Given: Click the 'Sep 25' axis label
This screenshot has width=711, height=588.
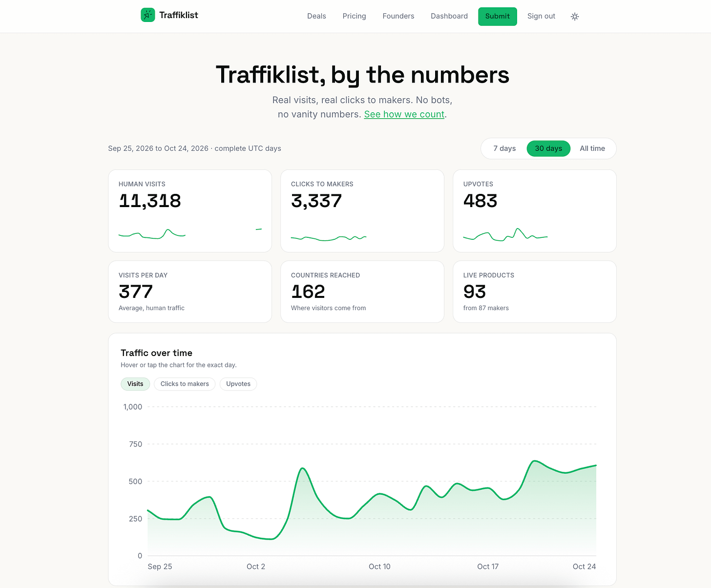Looking at the screenshot, I should tap(160, 567).
